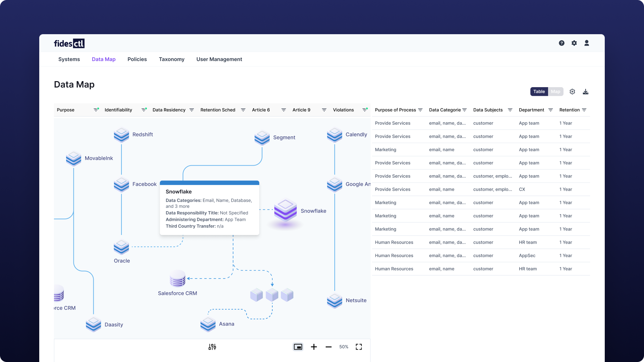Go to the User Management tab
Screen dimensions: 644x362
[219, 59]
